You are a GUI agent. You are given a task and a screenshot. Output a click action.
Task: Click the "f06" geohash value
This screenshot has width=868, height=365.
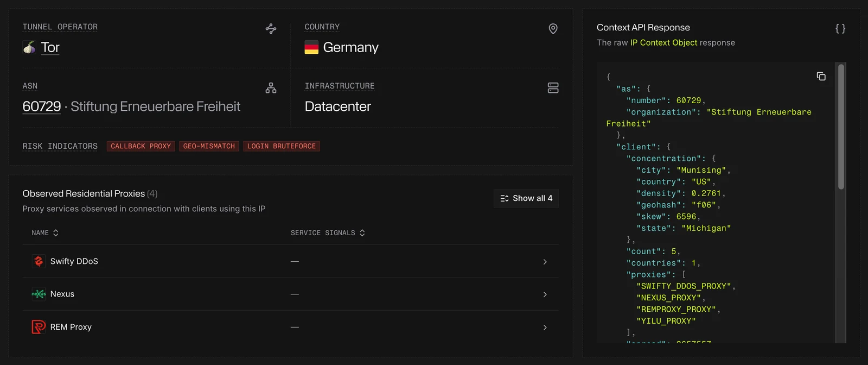[704, 205]
